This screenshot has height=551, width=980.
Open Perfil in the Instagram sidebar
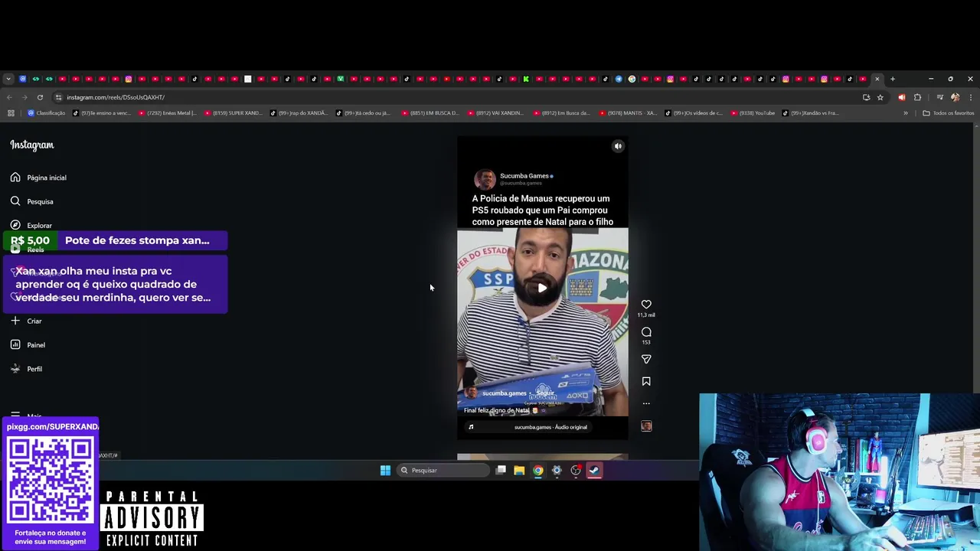click(26, 369)
